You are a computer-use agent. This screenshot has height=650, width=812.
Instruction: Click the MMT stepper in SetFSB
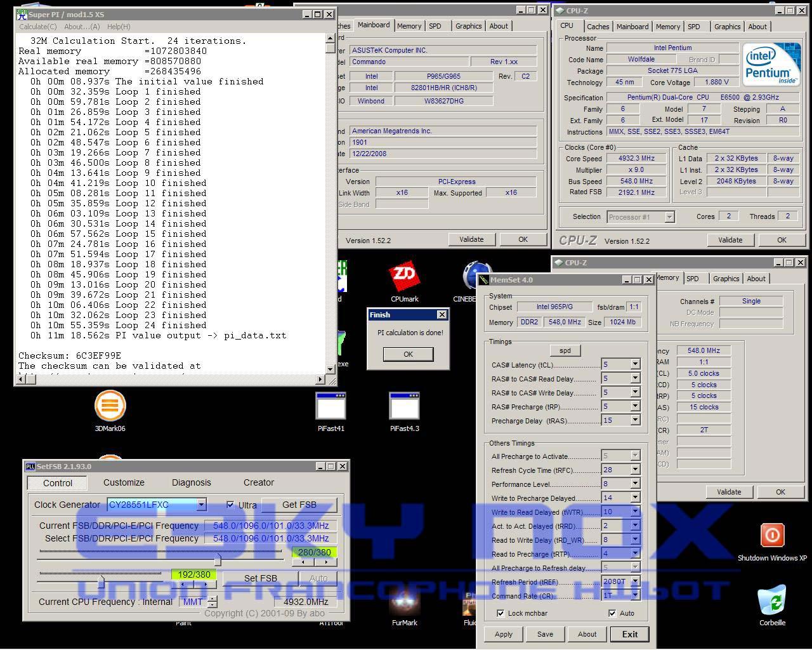coord(213,602)
